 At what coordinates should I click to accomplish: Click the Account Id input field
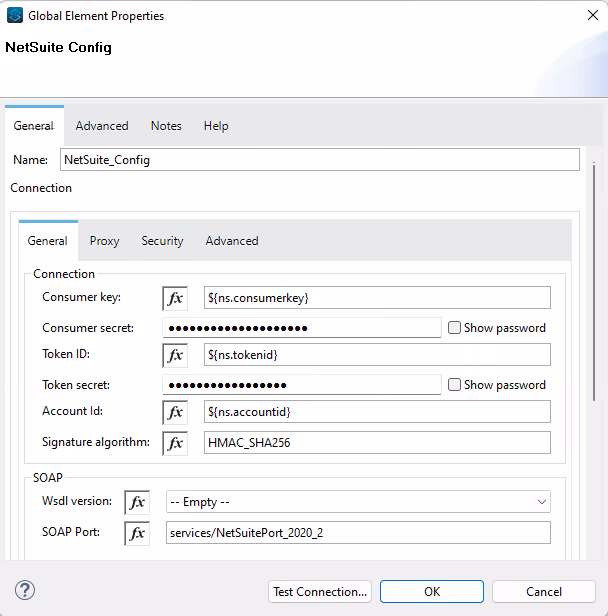pyautogui.click(x=377, y=412)
